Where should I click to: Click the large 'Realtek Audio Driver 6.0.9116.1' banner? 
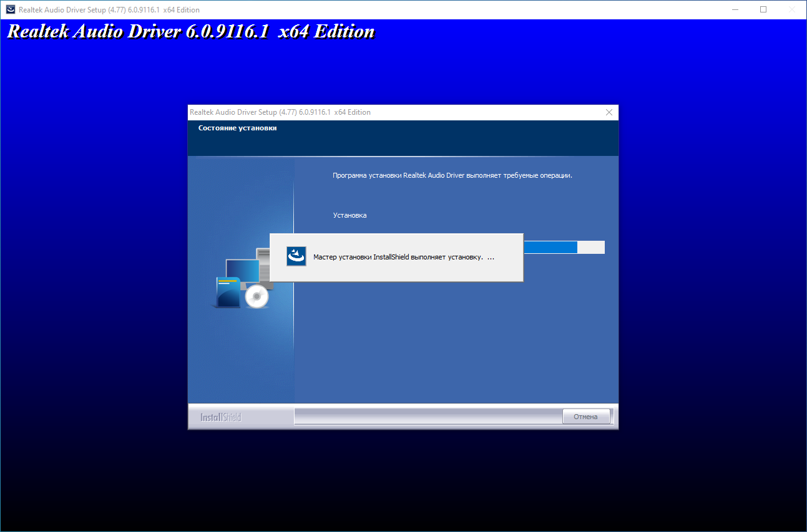(x=190, y=32)
